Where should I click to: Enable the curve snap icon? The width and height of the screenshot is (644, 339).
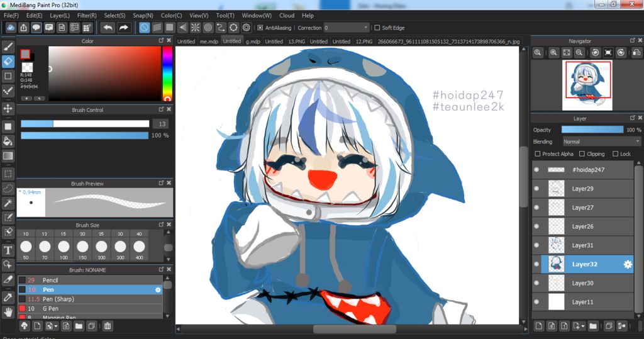[221, 28]
